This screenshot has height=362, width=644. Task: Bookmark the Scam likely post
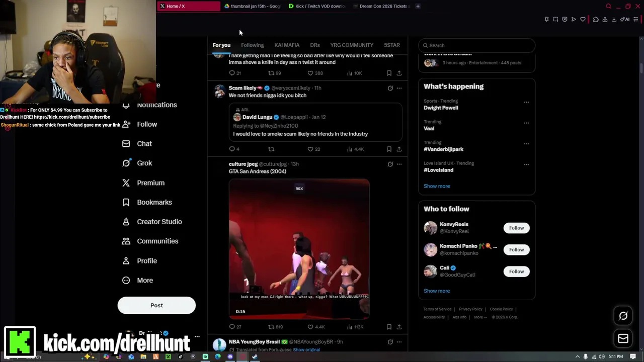389,149
